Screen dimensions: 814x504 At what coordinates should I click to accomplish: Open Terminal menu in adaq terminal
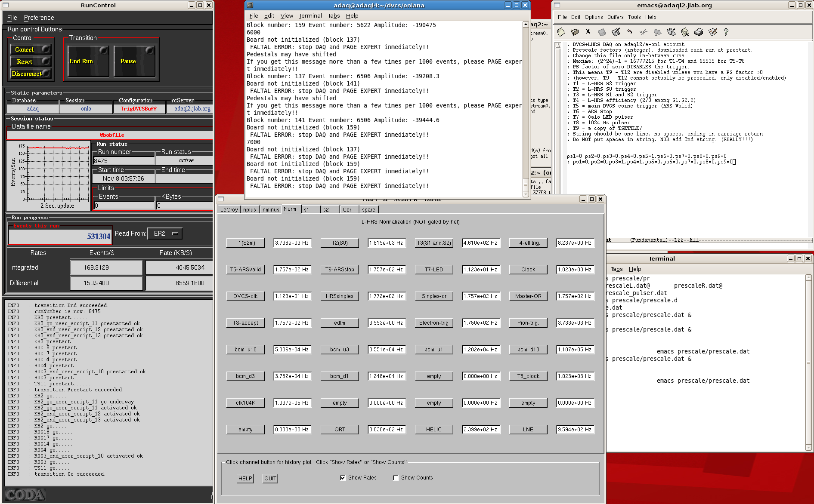click(310, 16)
